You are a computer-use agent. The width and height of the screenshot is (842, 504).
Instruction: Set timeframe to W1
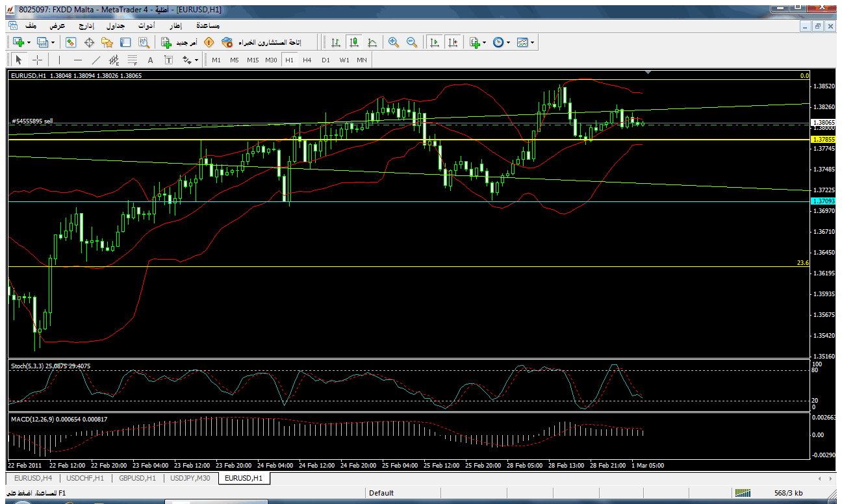[344, 60]
